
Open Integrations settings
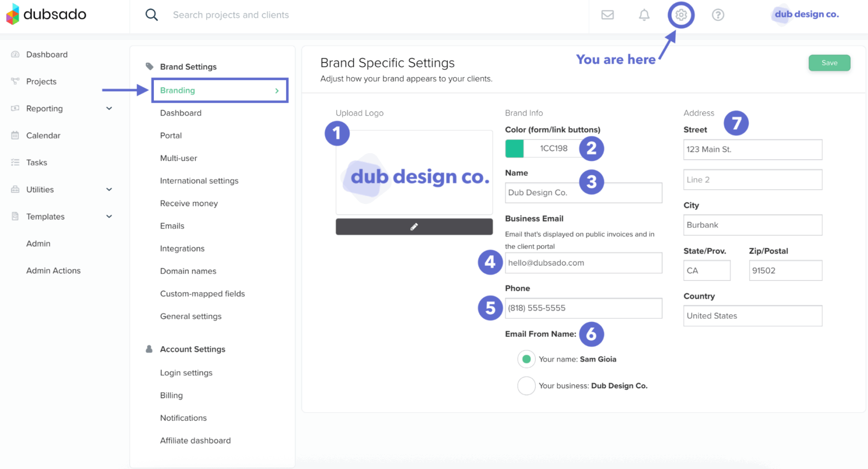click(182, 248)
